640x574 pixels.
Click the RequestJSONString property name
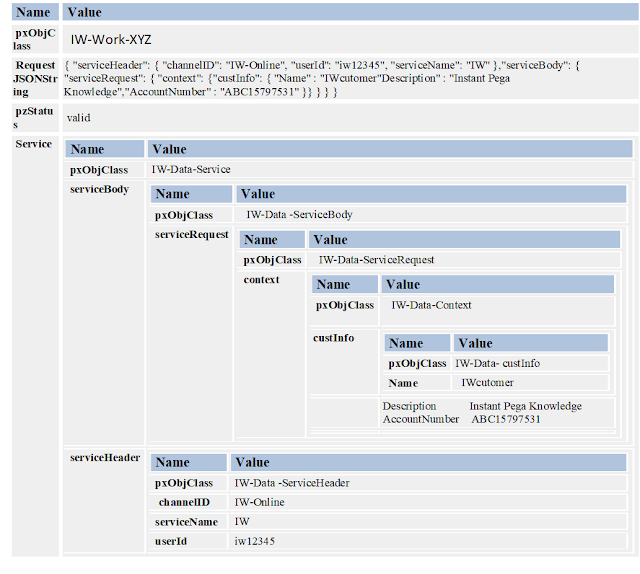[x=35, y=78]
